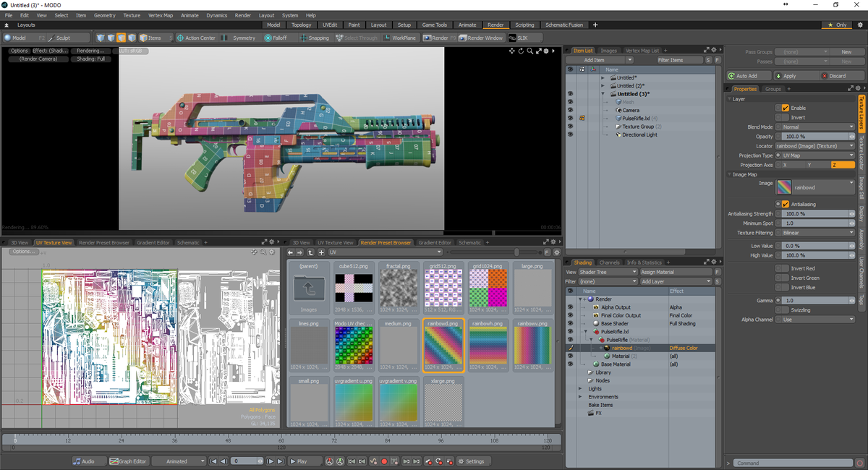Select the rainbowd.png thumbnail in the preset browser

(x=443, y=346)
